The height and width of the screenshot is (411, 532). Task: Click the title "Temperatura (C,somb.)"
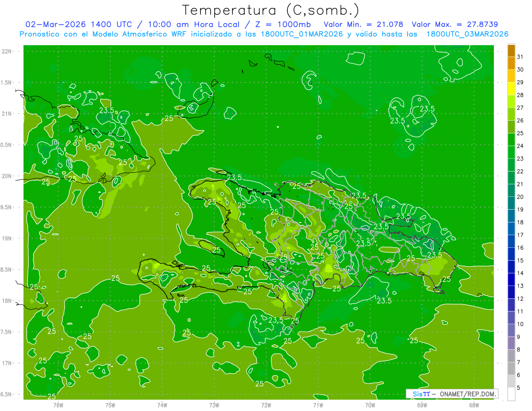click(x=271, y=10)
